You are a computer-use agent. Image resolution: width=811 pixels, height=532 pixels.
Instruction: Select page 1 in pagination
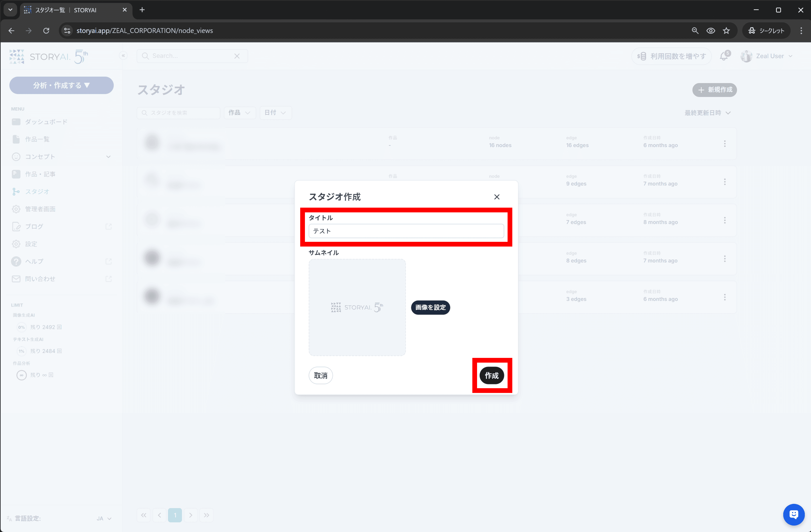click(175, 515)
